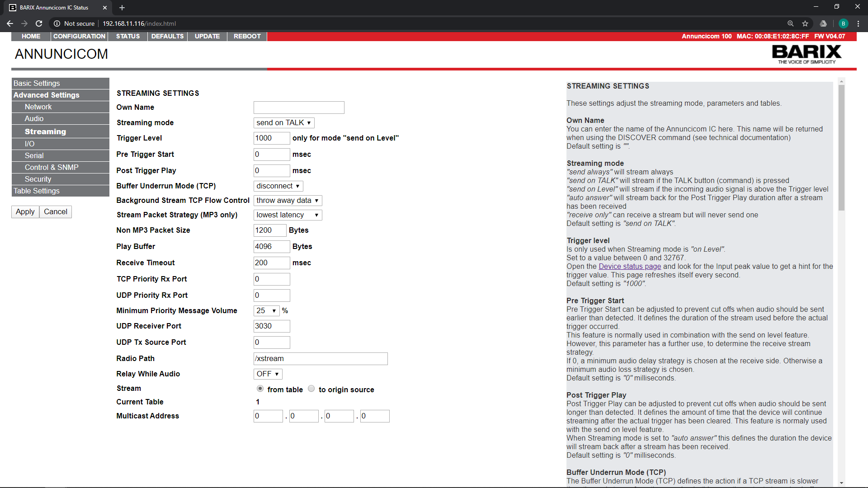Open the REBOOT menu item

(x=247, y=36)
